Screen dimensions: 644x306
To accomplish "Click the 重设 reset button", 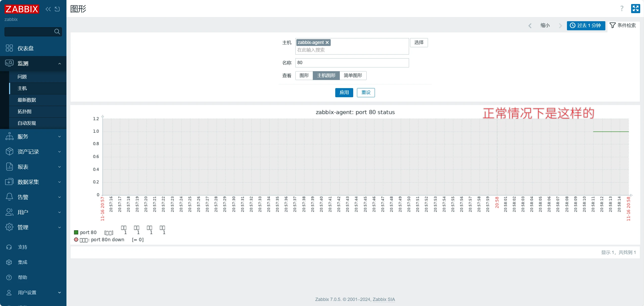I will [366, 92].
